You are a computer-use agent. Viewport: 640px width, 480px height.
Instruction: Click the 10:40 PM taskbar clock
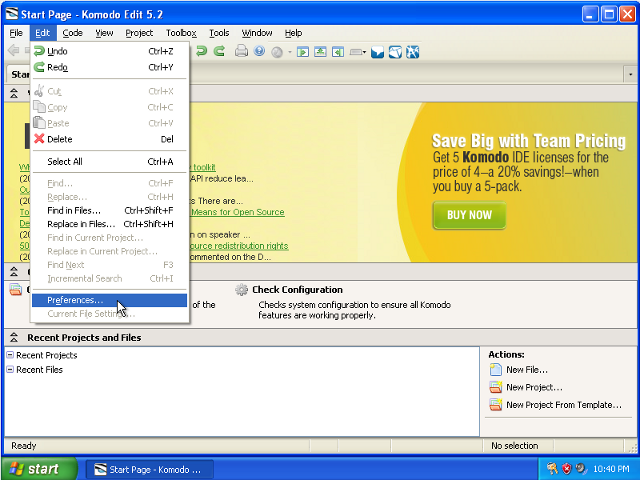coord(611,469)
